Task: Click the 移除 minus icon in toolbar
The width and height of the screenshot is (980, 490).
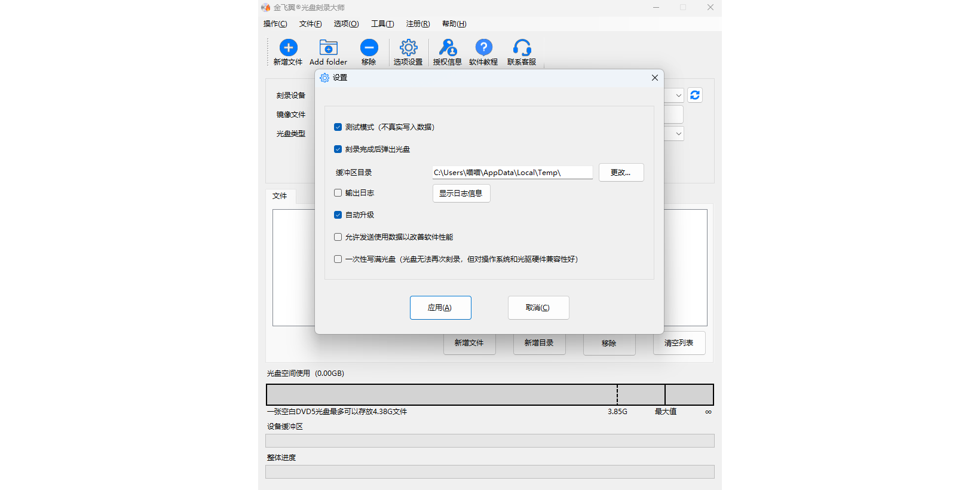Action: 369,48
